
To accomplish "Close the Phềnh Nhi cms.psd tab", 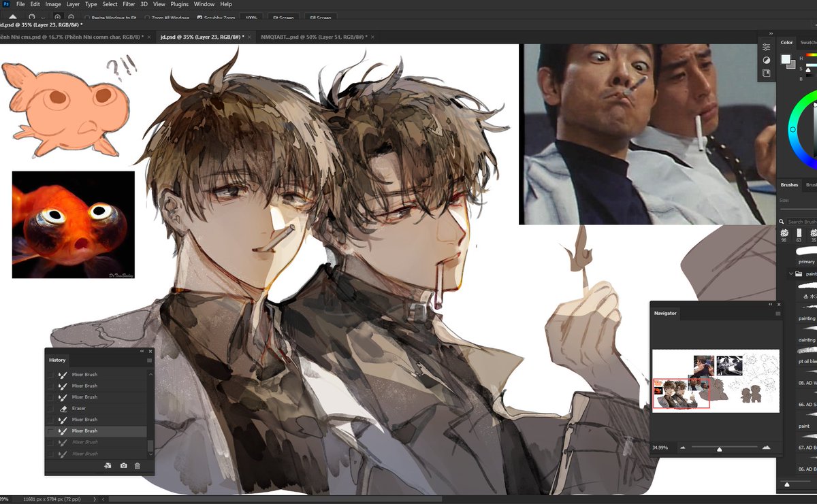I will coord(150,37).
